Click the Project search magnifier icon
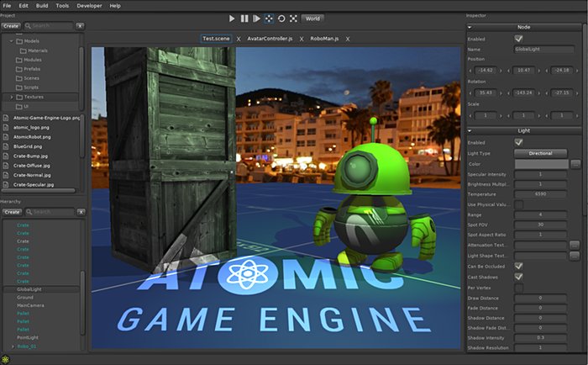 [28, 26]
